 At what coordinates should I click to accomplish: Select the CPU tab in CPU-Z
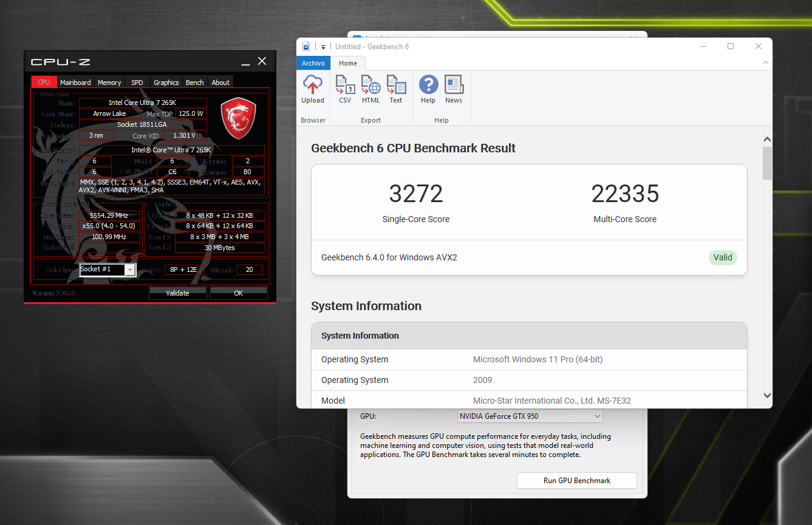coord(44,82)
